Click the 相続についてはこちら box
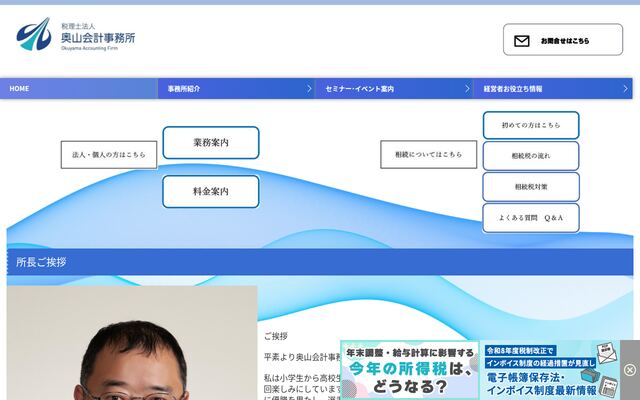The width and height of the screenshot is (640, 400). point(429,154)
